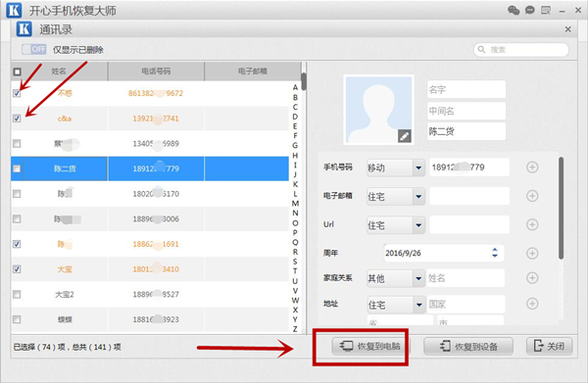Jump to letter M in the index

[295, 203]
